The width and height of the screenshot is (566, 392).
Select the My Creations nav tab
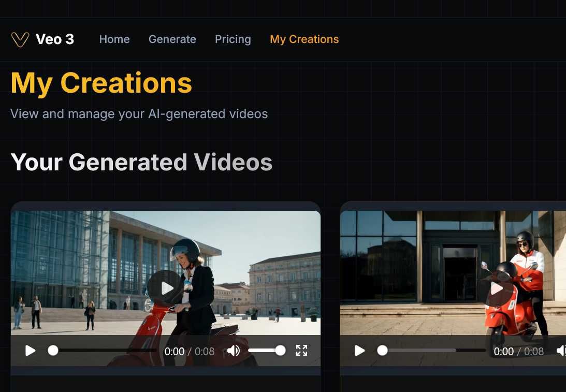(304, 39)
